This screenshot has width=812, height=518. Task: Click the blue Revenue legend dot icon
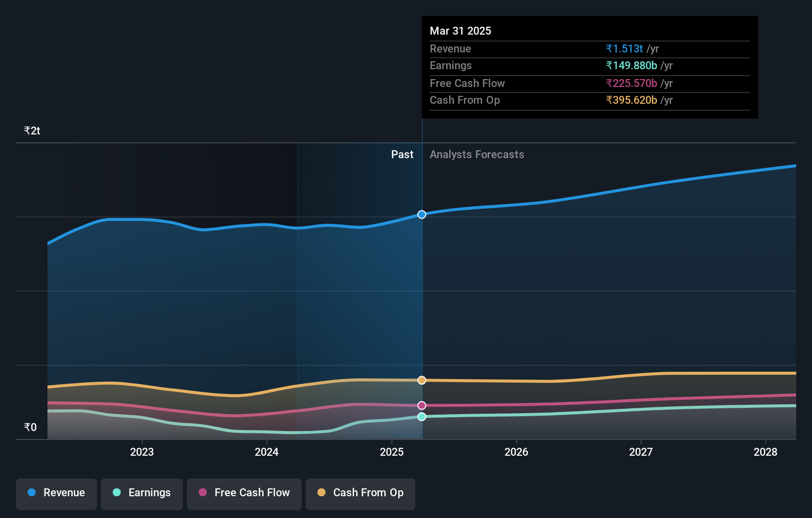(31, 493)
